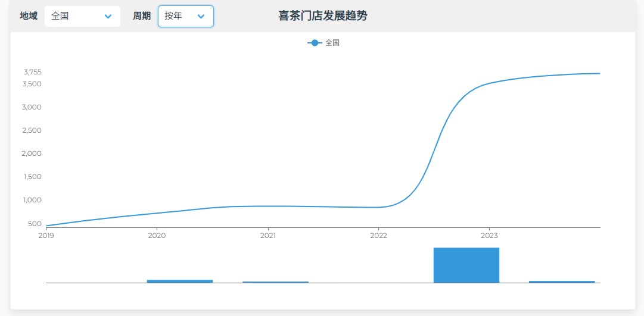Click the chevron arrow in the 全国 dropdown
Viewport: 644px width, 316px height.
108,17
